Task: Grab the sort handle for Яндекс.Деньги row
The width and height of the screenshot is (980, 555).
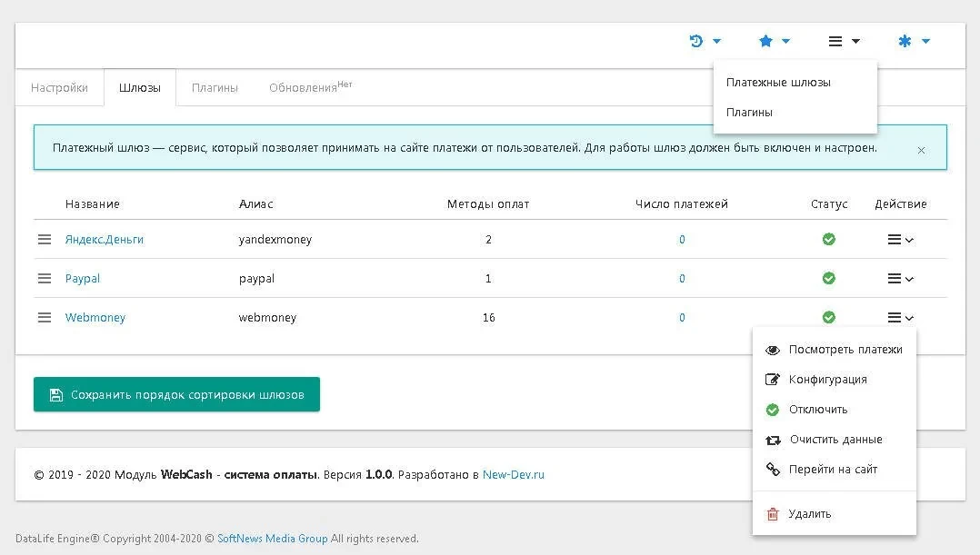Action: tap(45, 239)
